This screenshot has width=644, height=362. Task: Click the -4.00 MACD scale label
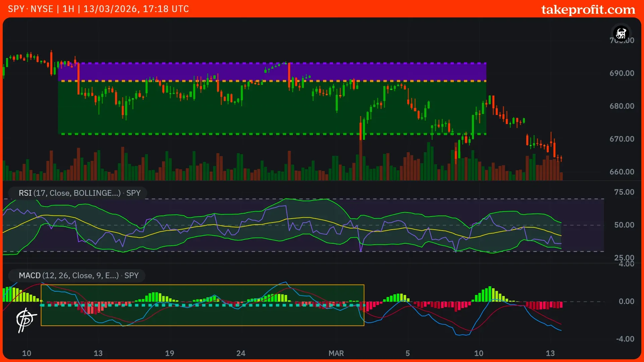[625, 339]
